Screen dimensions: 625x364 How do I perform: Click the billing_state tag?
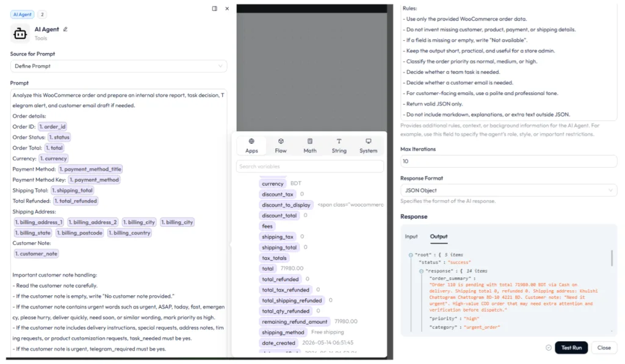[x=33, y=233]
